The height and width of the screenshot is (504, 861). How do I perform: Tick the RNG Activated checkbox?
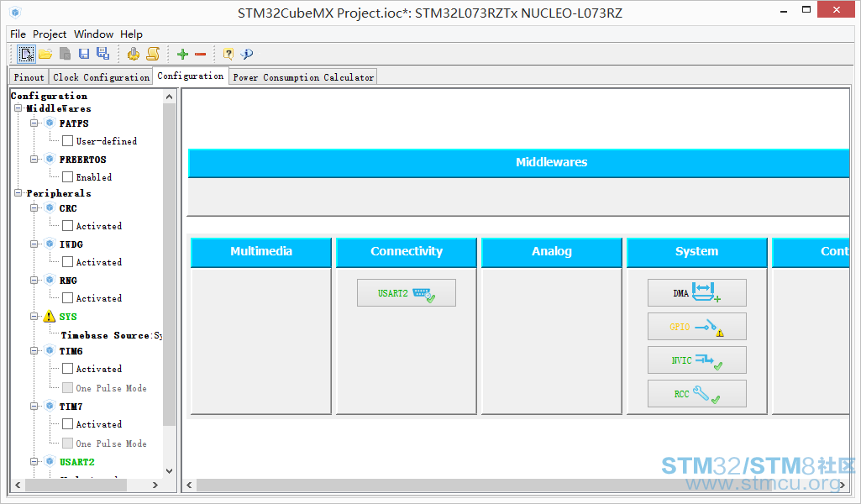[67, 298]
